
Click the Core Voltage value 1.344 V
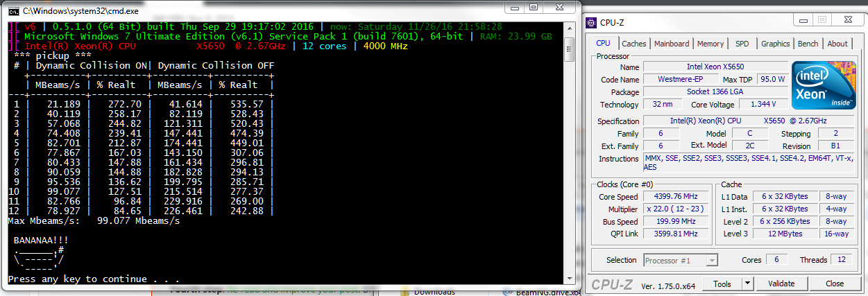[x=763, y=105]
